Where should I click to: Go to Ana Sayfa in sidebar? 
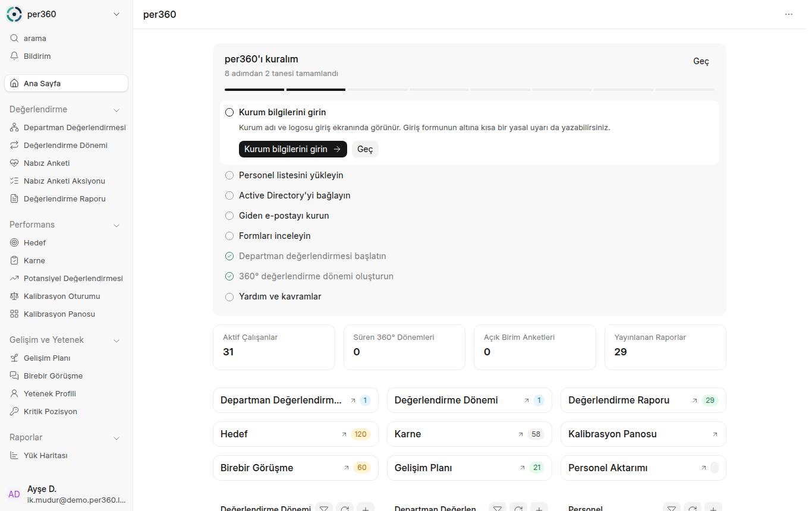coord(66,83)
